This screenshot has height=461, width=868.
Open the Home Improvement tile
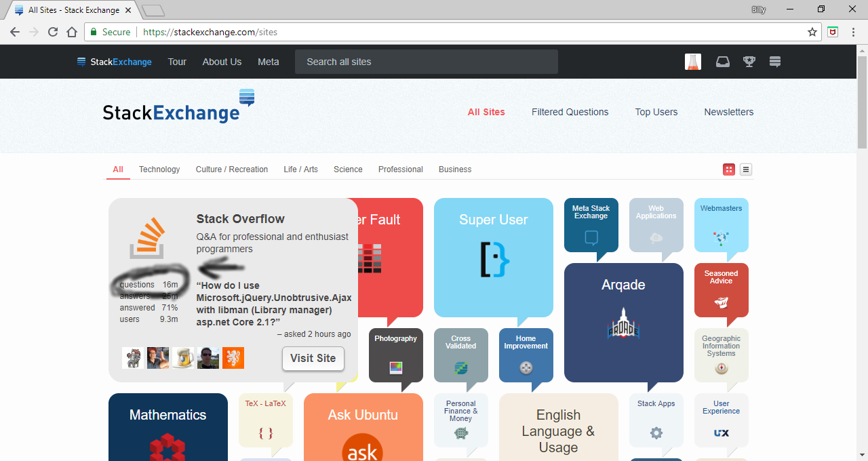coord(526,355)
